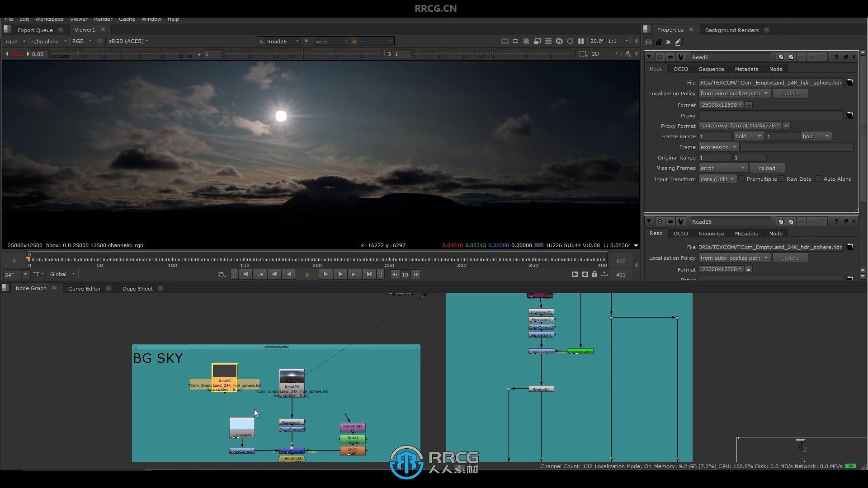Browse file for Read6 File field

tap(850, 82)
